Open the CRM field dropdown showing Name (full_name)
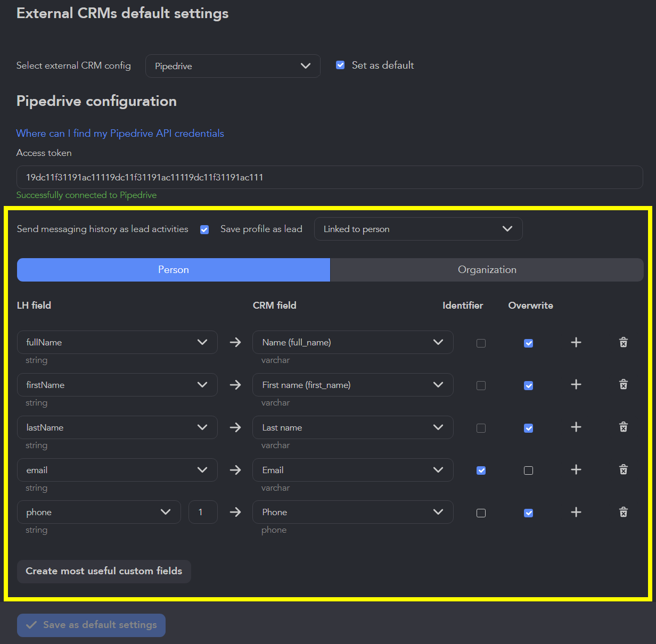 352,342
